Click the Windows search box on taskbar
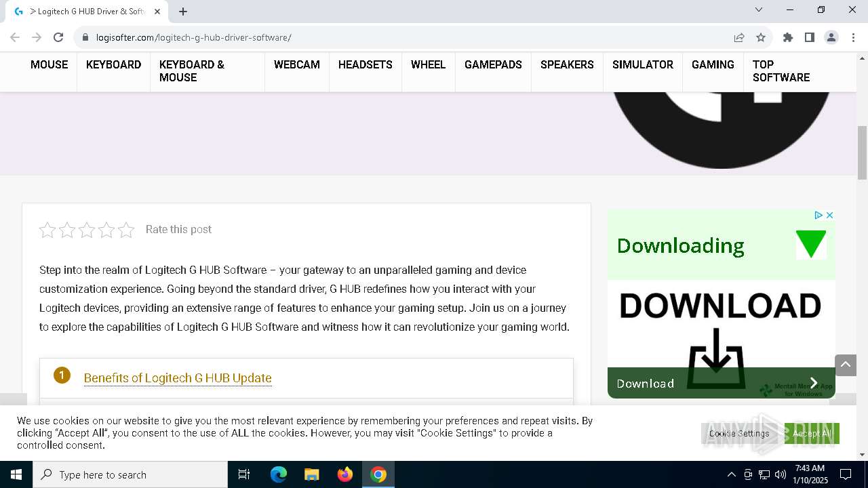The image size is (868, 488). [130, 474]
